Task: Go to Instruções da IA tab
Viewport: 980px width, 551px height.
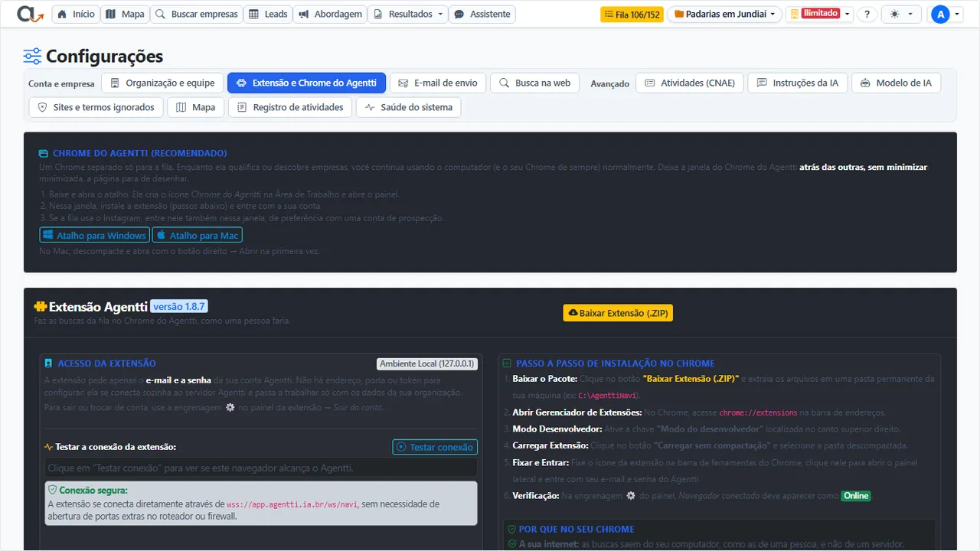Action: coord(798,83)
